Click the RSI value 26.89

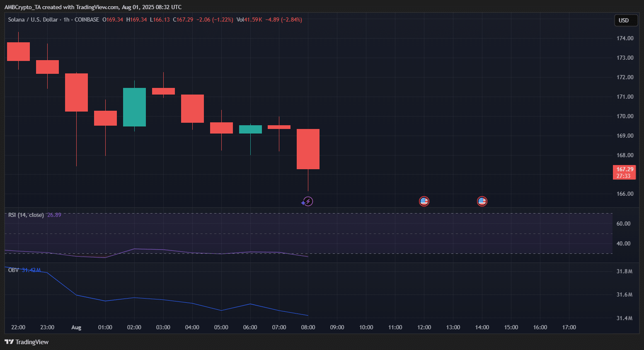[x=54, y=215]
